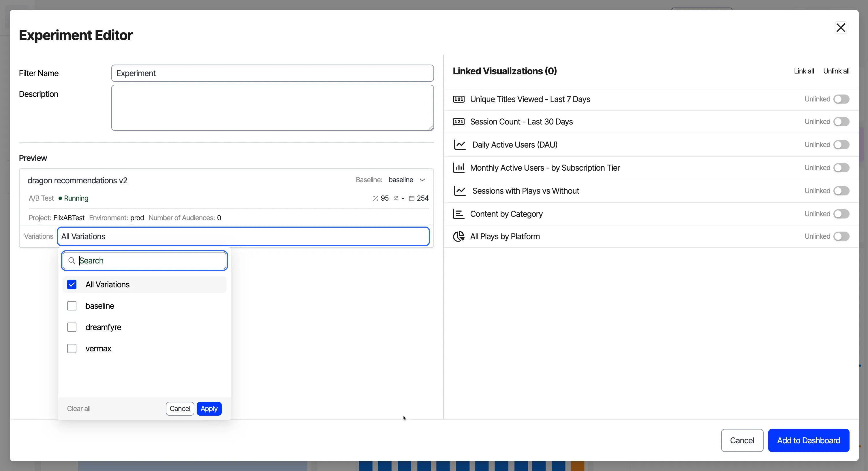Click the line chart icon for Daily Active Users

(x=460, y=145)
